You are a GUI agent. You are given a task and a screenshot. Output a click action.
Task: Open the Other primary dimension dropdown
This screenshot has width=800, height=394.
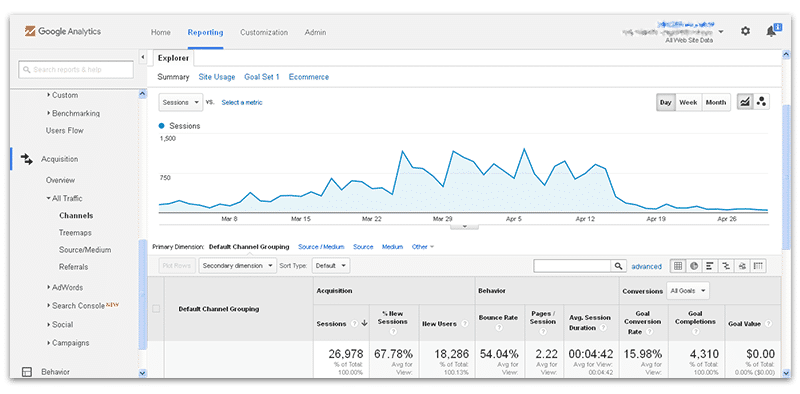422,247
